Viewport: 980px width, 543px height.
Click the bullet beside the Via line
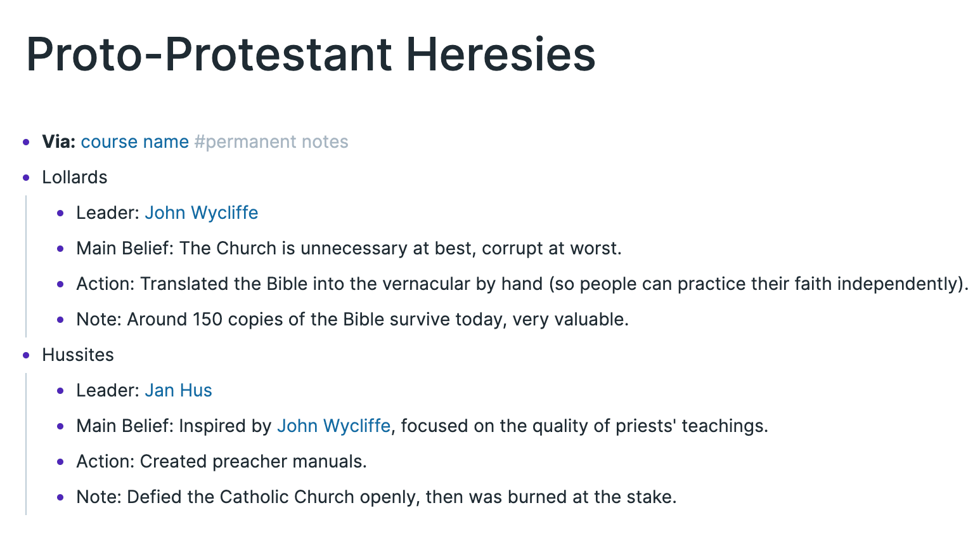point(26,142)
